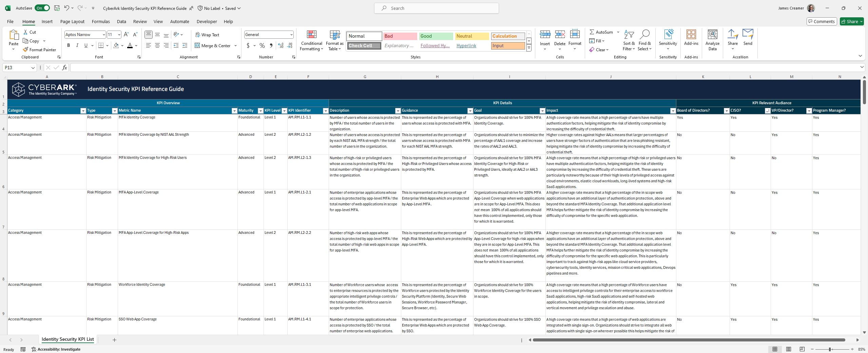This screenshot has height=353, width=868.
Task: Toggle Wrap Text for the cell
Action: (x=207, y=35)
